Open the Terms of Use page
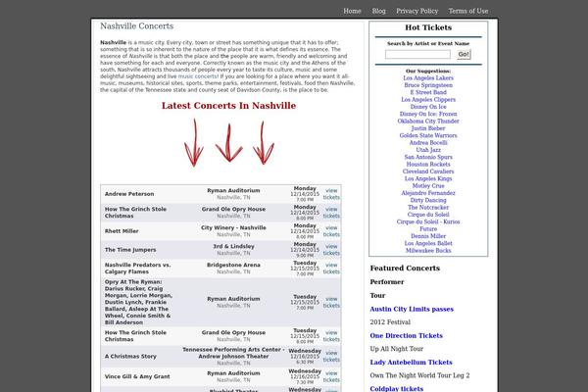 [x=468, y=11]
